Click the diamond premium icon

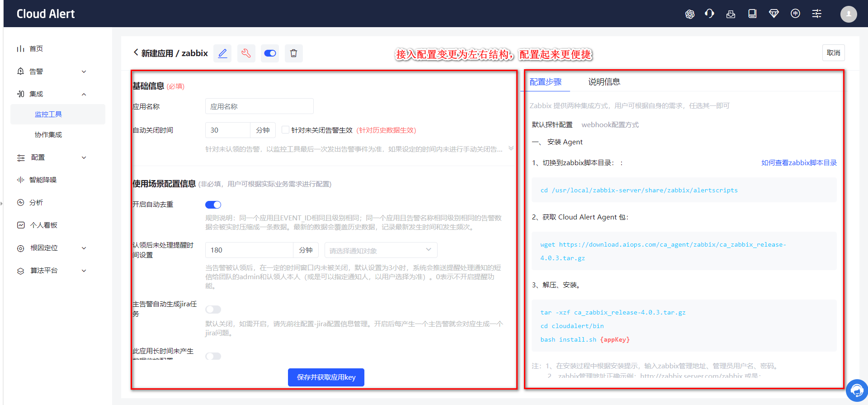774,14
